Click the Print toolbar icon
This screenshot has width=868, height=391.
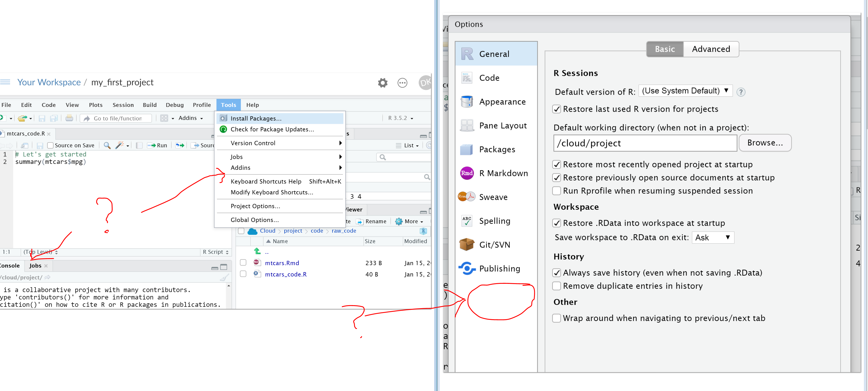69,118
